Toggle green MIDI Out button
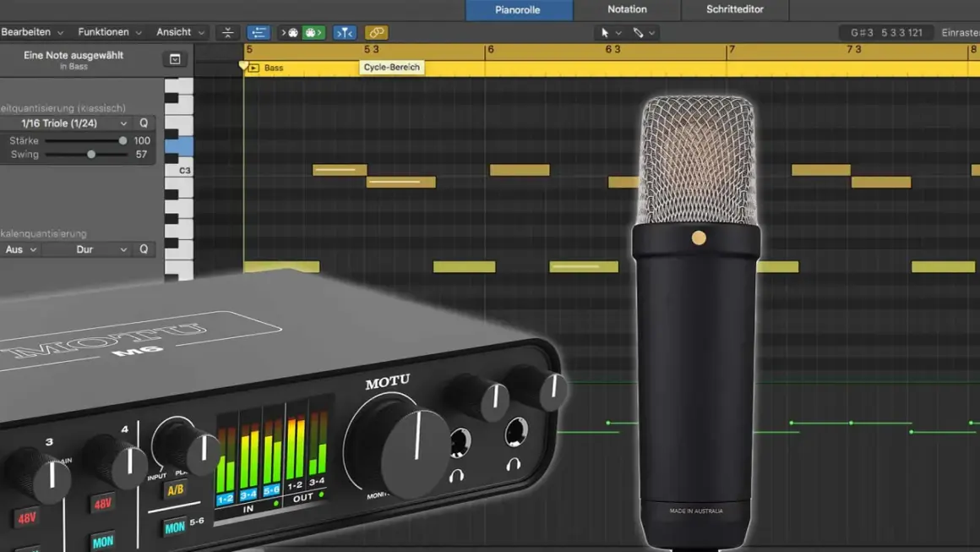The height and width of the screenshot is (552, 980). tap(313, 32)
